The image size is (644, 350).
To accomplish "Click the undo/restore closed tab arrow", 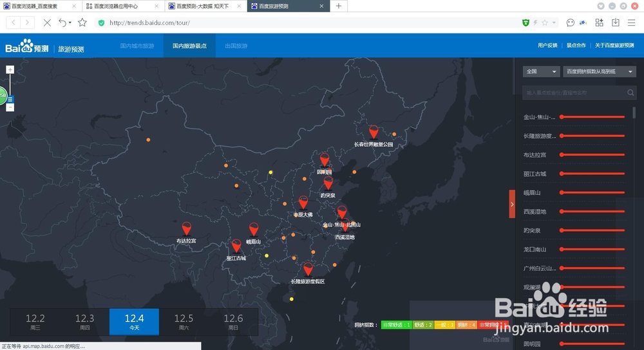I will [62, 23].
